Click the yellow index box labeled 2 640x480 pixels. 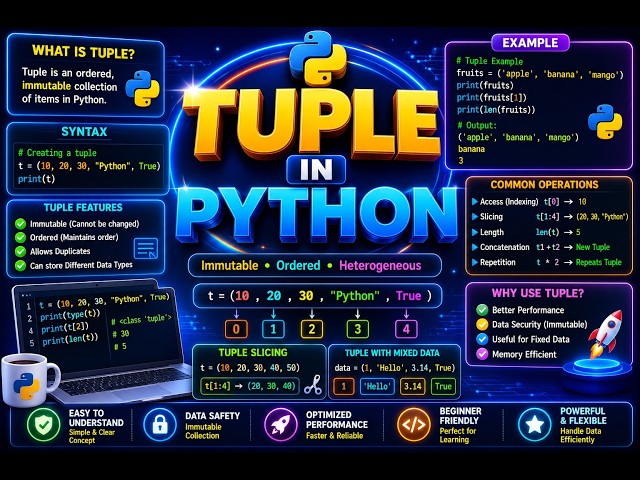click(312, 329)
